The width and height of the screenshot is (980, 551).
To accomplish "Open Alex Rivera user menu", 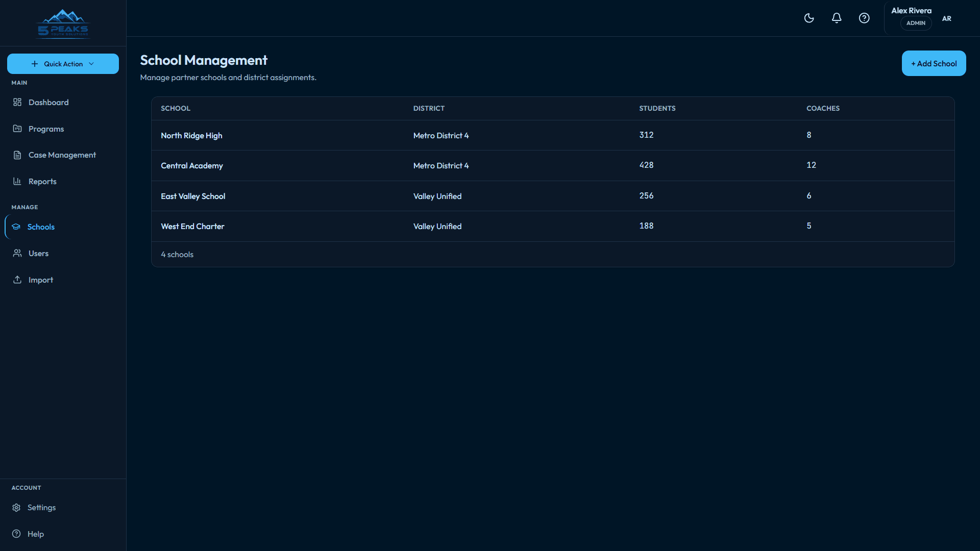I will coord(922,18).
